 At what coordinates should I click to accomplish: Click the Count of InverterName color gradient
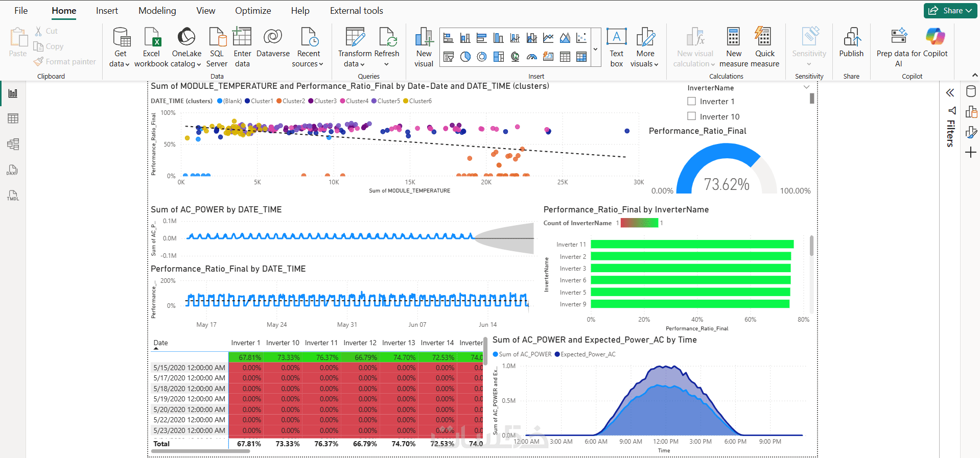coord(639,223)
